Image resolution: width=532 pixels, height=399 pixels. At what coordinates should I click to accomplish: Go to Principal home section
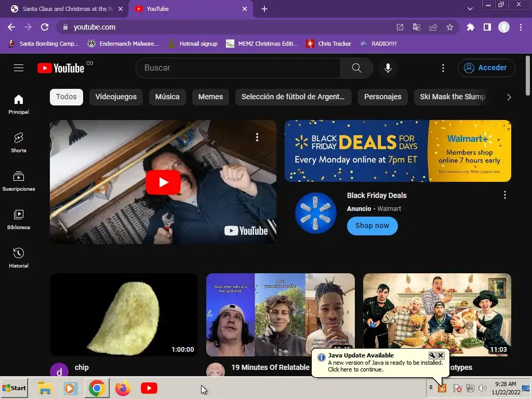(x=19, y=104)
